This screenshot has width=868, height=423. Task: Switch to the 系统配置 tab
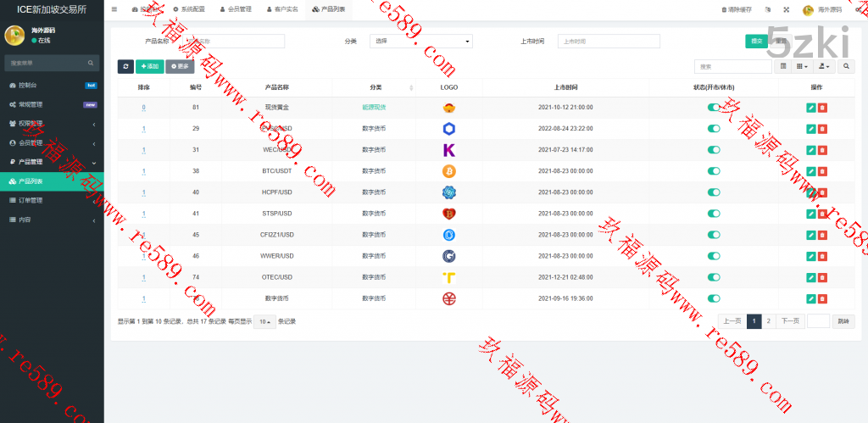[187, 9]
